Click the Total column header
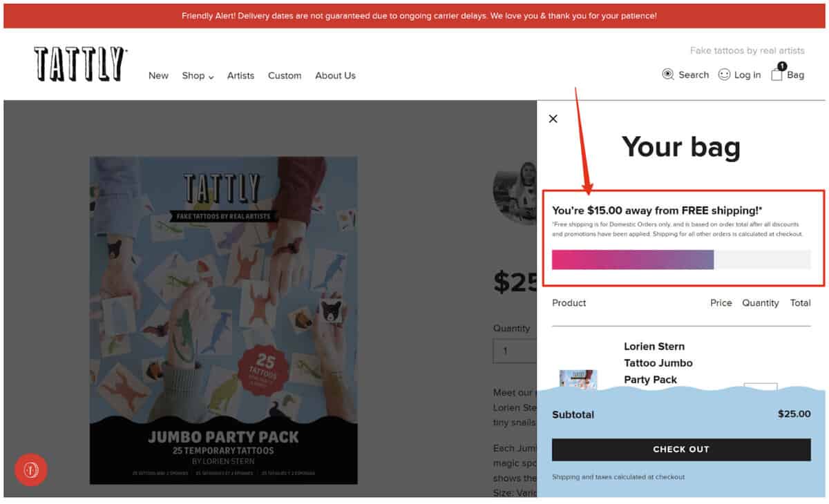The image size is (829, 504). point(801,303)
